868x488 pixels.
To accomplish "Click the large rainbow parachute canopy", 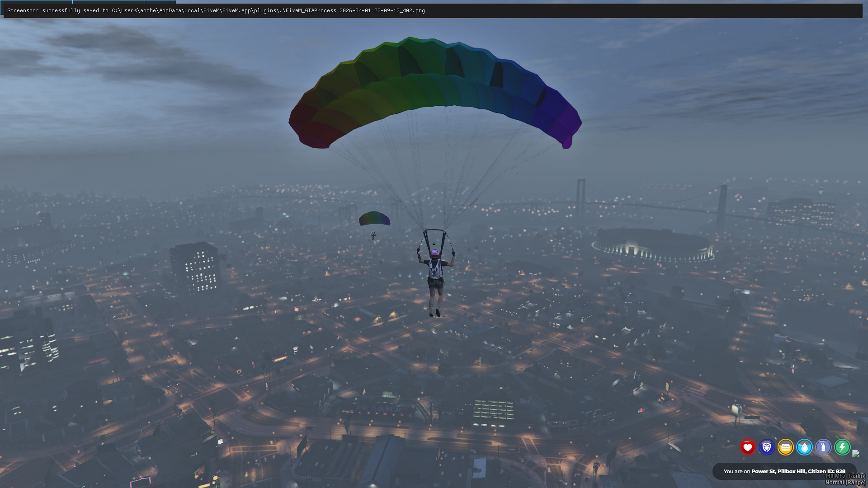I will point(435,93).
